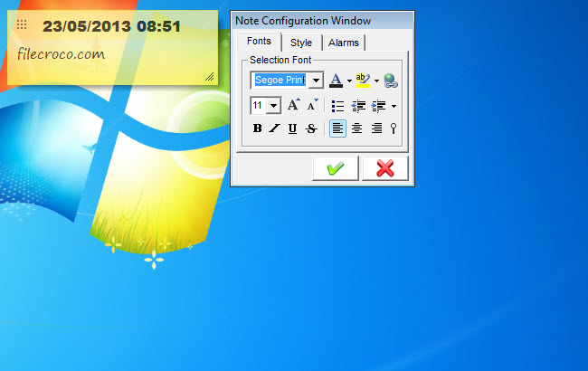Toggle strikethrough formatting
This screenshot has width=588, height=371.
click(311, 128)
